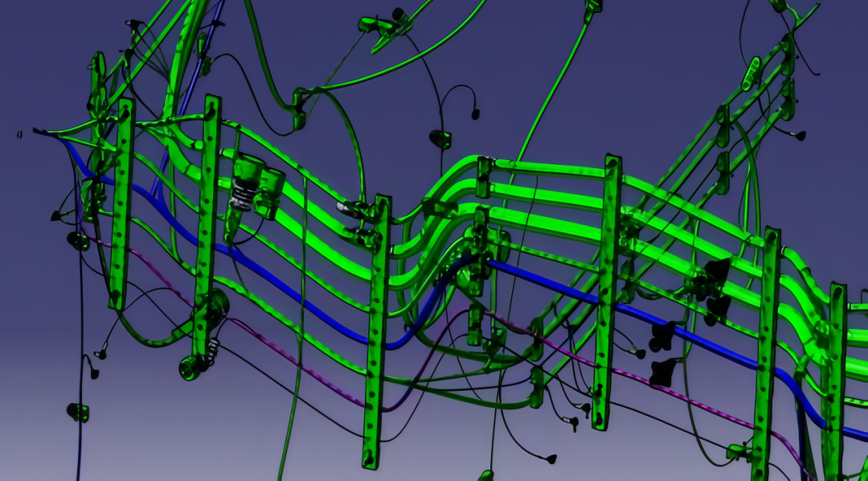Pick the black clip on the magenta wire
Viewport: 868px width, 481px height.
[661, 371]
